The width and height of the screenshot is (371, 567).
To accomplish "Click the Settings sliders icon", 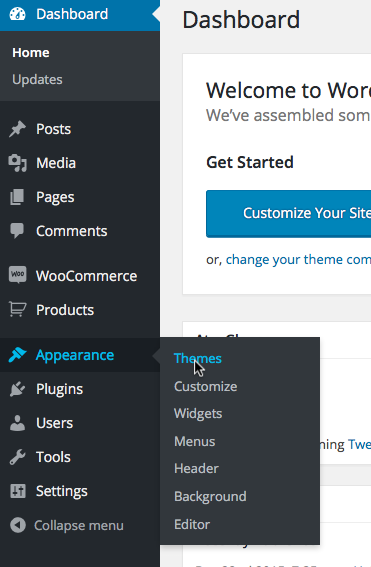I will 18,491.
